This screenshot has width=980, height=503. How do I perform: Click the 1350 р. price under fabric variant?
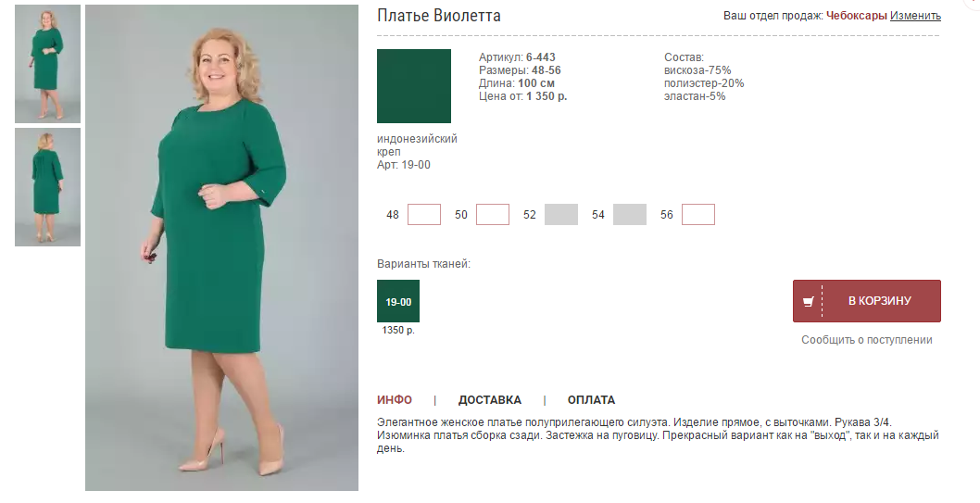tap(398, 330)
